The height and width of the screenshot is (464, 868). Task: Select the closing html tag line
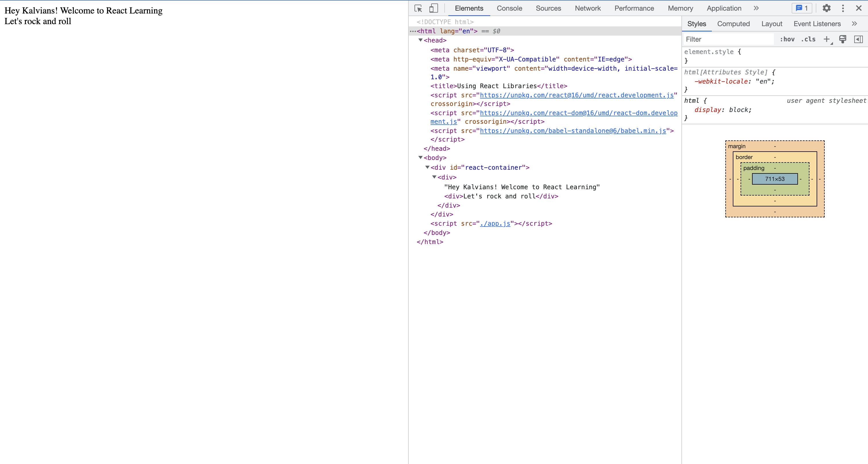point(430,241)
